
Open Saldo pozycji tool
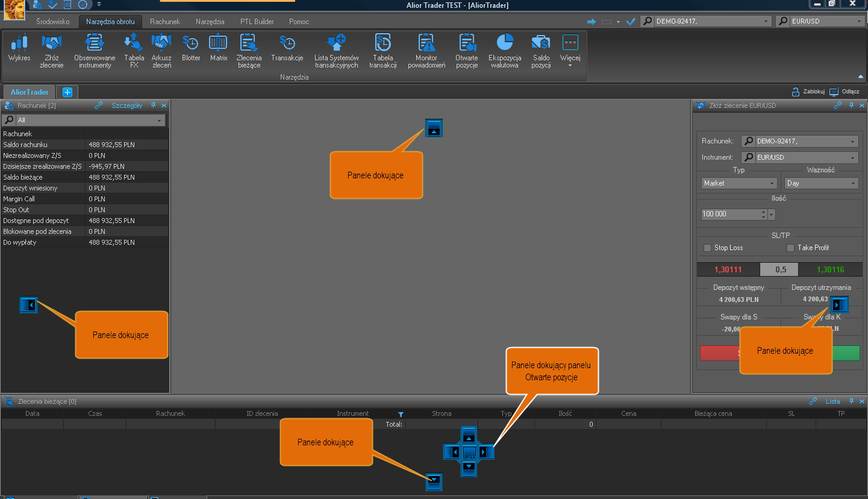[x=541, y=51]
